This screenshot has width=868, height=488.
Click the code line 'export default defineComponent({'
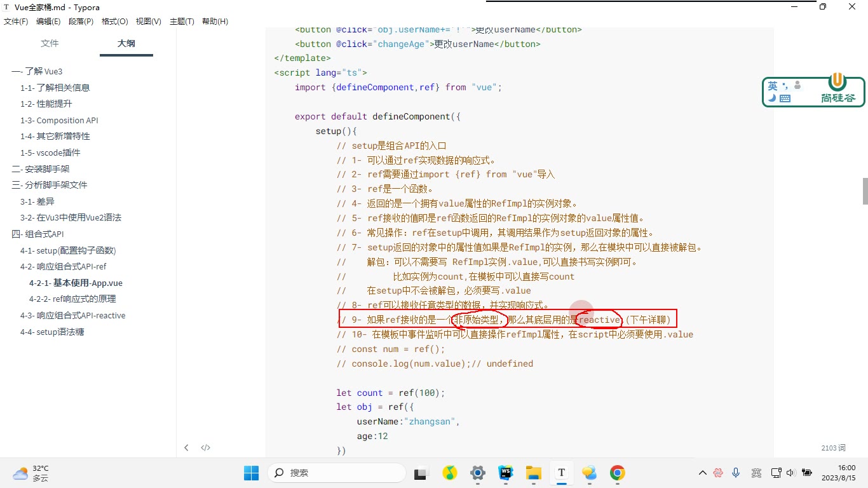(377, 116)
